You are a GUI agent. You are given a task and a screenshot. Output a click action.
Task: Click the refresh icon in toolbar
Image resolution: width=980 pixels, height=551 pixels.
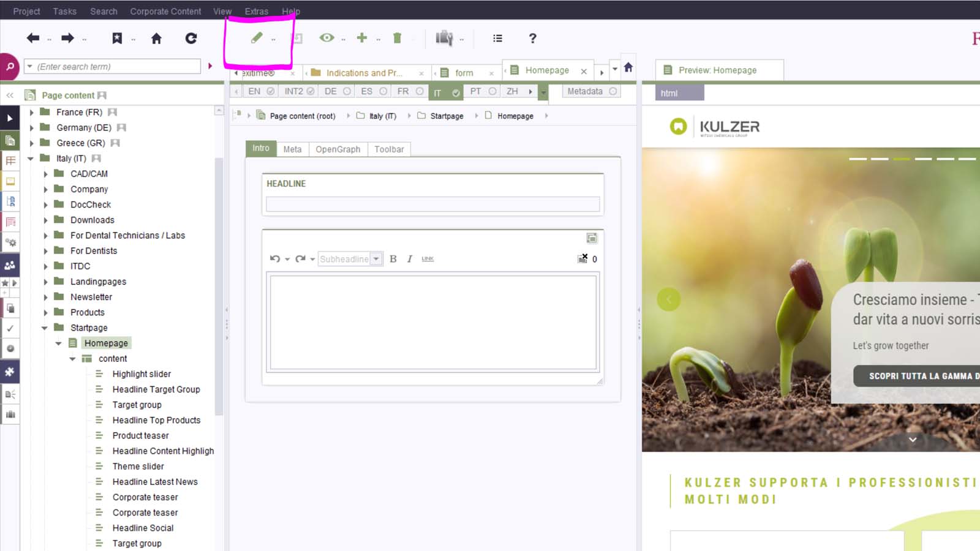pyautogui.click(x=191, y=38)
